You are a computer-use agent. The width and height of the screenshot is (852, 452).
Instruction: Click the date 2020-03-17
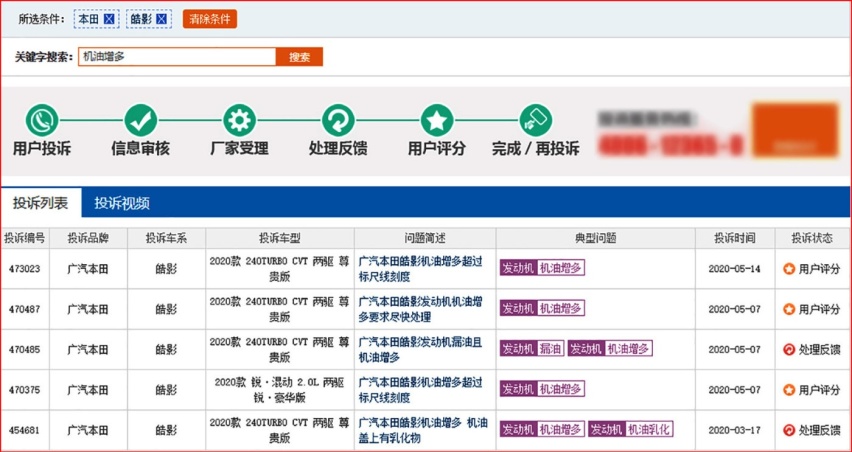click(x=735, y=430)
